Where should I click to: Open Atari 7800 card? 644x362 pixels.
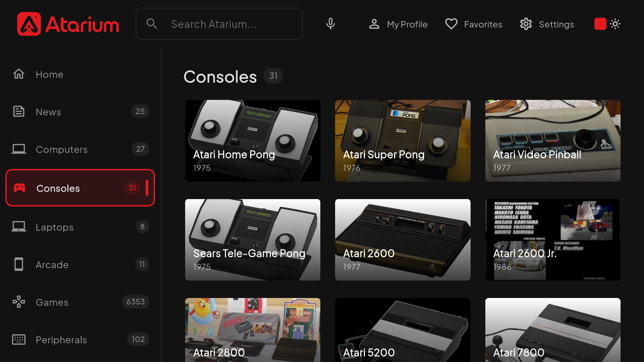553,330
